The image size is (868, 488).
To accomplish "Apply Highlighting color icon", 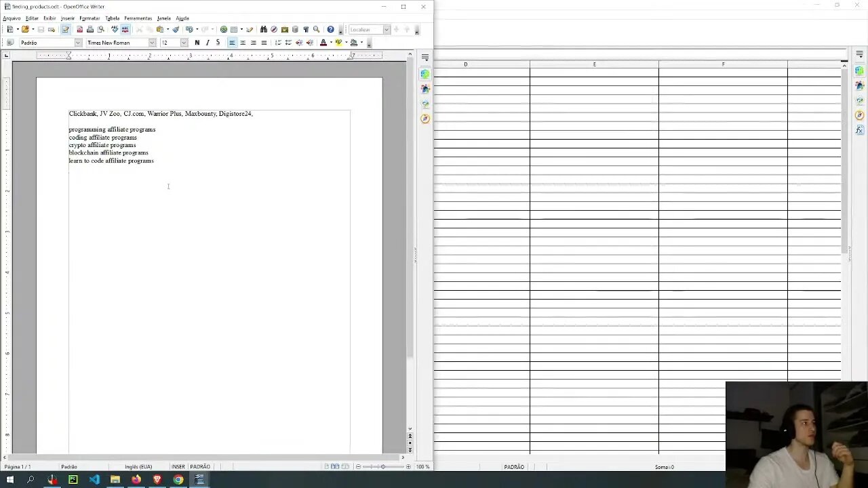I will pyautogui.click(x=339, y=42).
